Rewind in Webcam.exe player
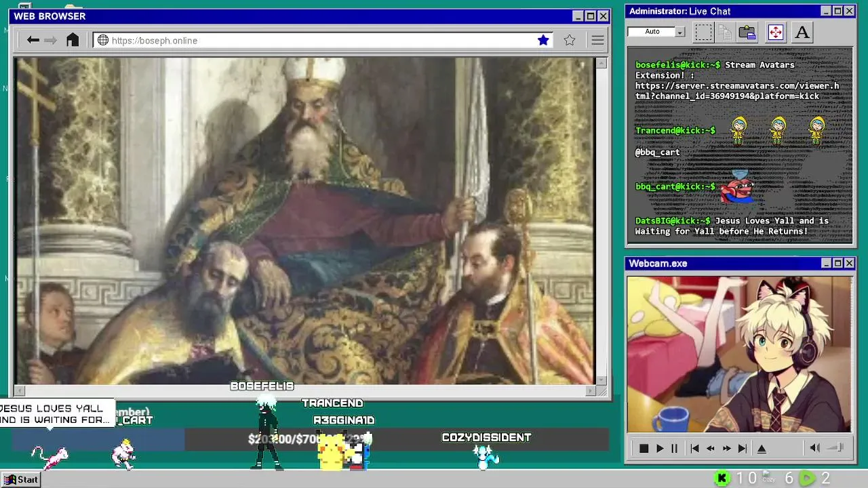This screenshot has width=868, height=488. (710, 448)
